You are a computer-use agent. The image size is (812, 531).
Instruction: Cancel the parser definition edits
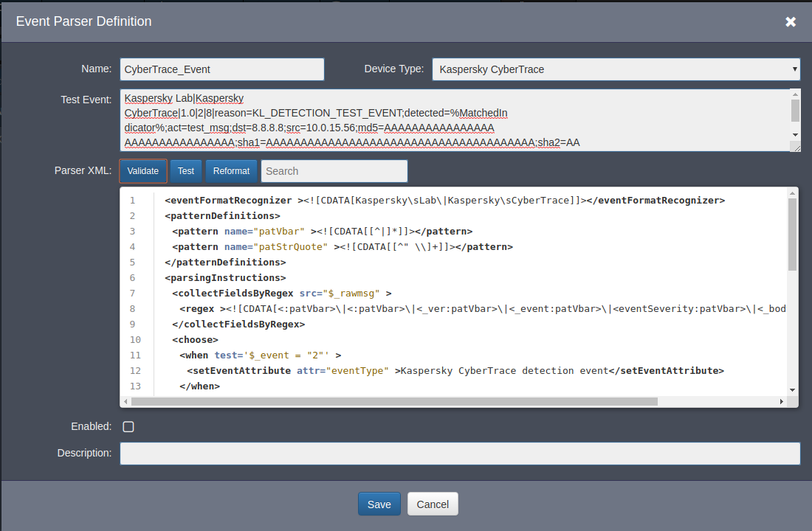tap(433, 504)
